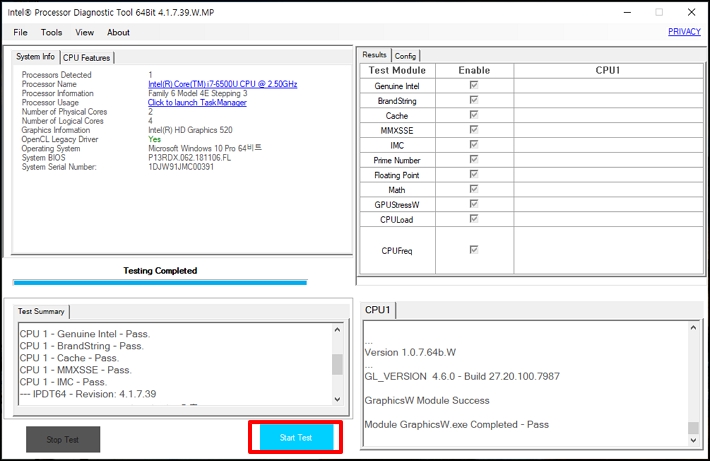The image size is (710, 461).
Task: Click the 'CPU 1 - Genuine Intel - Pass.' line
Action: tap(85, 334)
